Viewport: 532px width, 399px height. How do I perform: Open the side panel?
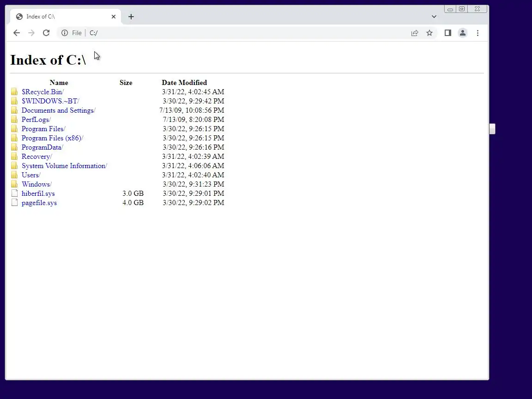click(x=448, y=33)
